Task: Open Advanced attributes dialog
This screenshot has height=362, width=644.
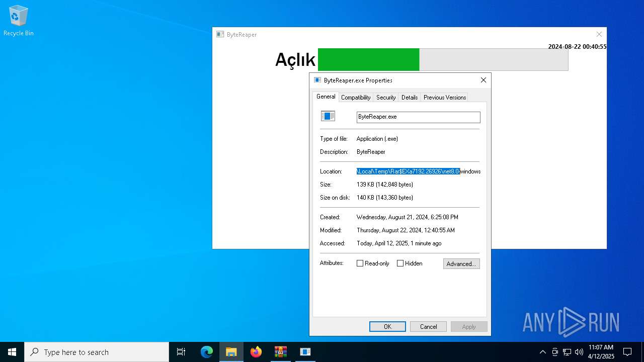Action: click(x=461, y=264)
